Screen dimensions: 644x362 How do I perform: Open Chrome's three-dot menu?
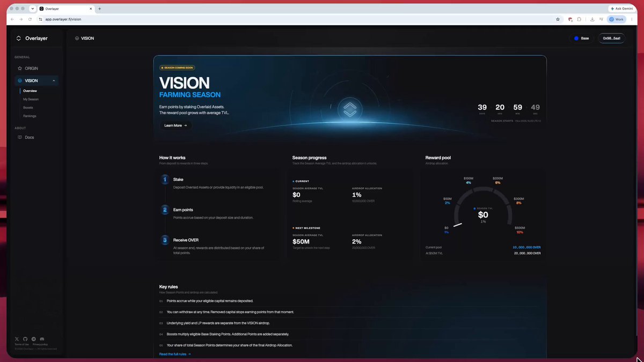click(632, 19)
